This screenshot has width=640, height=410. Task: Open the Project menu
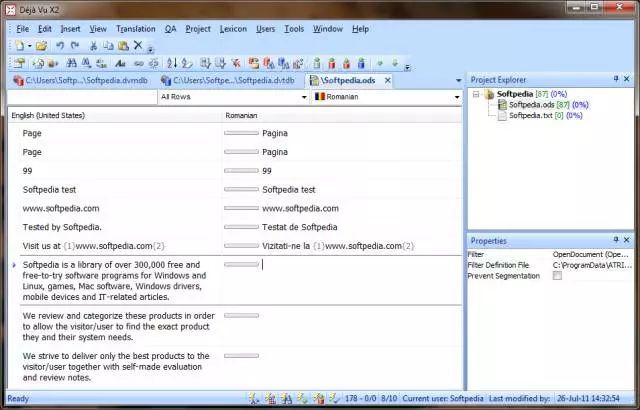[198, 29]
